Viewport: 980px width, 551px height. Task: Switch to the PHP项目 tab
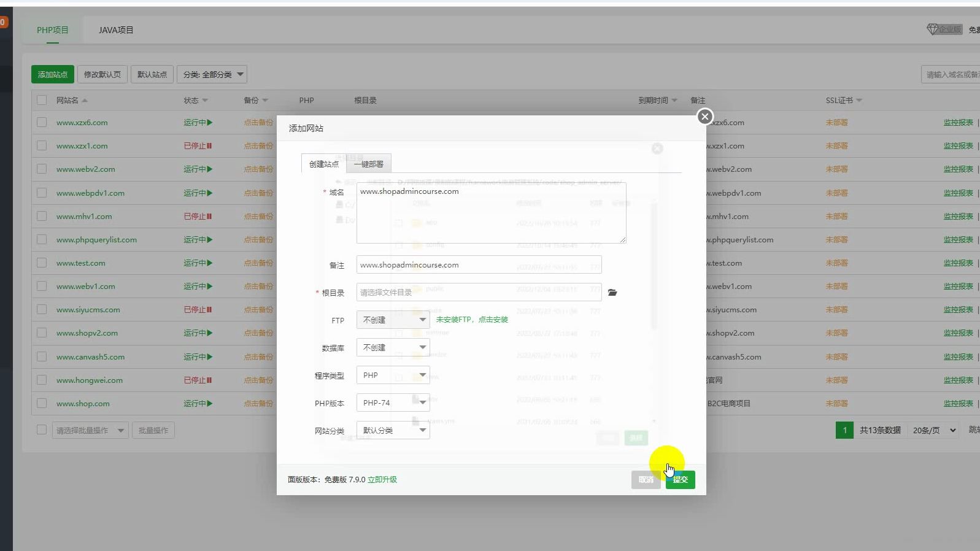53,30
